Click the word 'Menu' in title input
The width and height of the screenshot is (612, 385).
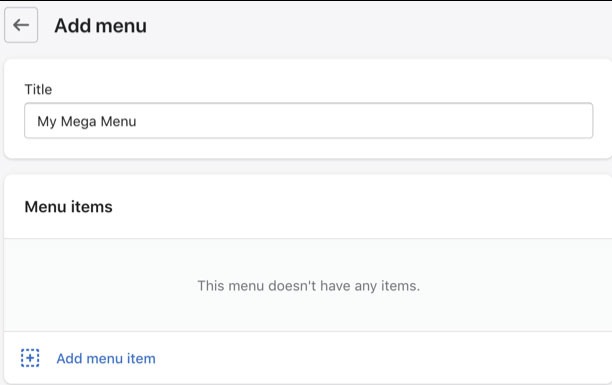[x=119, y=121]
